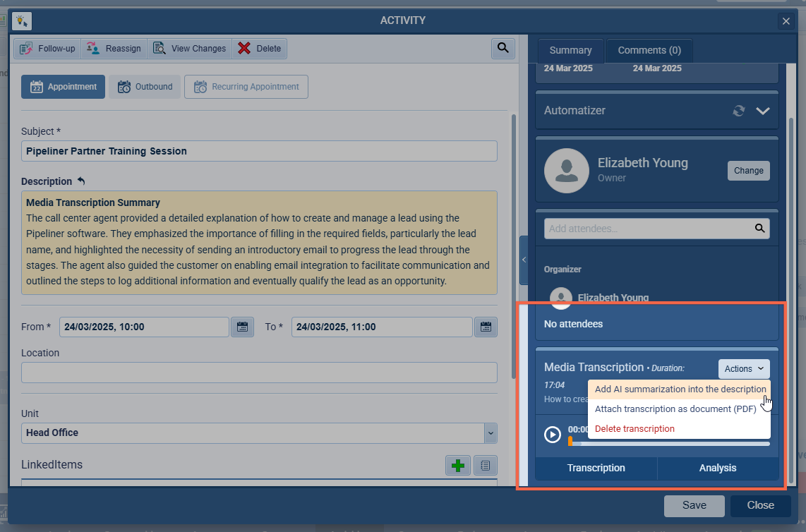Switch to the Comments (0) tab
Image resolution: width=806 pixels, height=532 pixels.
click(x=649, y=50)
